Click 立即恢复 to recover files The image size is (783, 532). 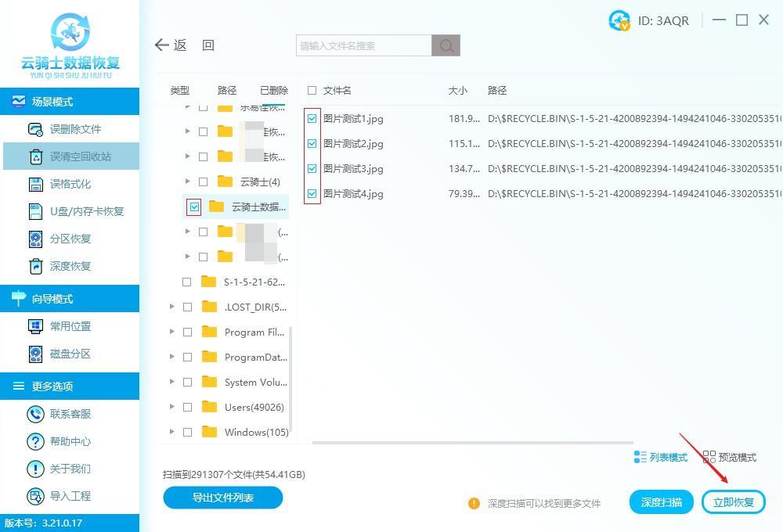tap(734, 502)
